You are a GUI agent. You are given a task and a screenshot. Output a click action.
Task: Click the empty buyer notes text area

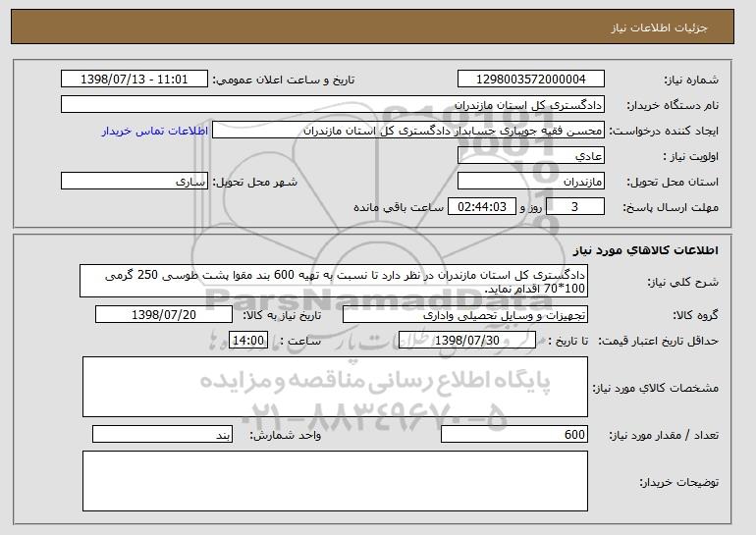(335, 481)
